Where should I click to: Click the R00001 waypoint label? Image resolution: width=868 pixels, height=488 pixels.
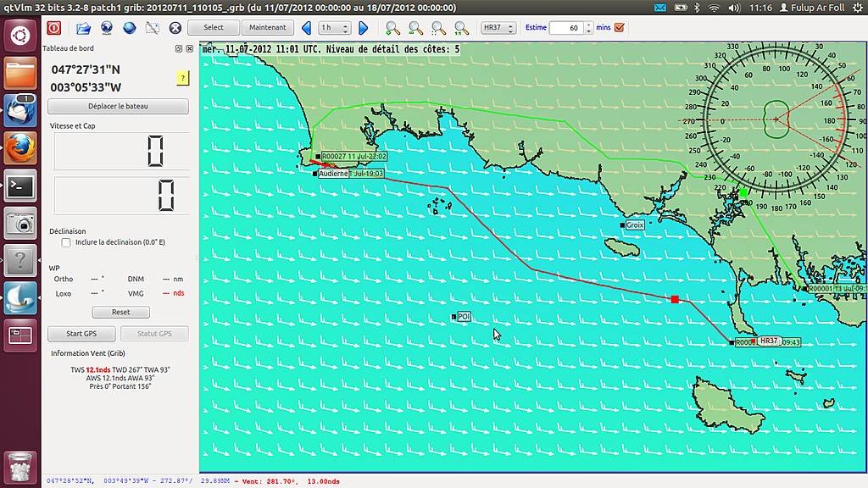click(835, 289)
